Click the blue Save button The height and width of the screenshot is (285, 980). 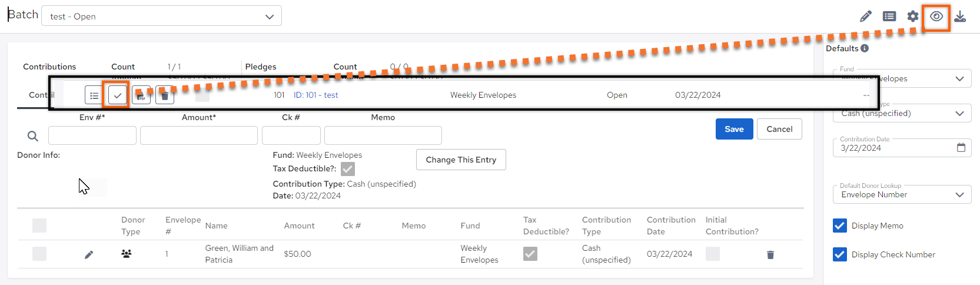click(734, 129)
